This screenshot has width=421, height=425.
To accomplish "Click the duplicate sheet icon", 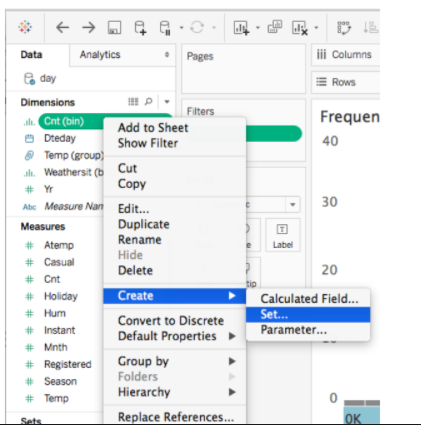I will coord(275,27).
